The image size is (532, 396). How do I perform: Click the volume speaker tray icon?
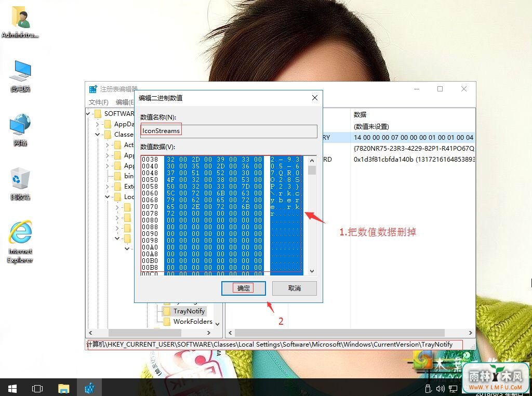click(x=441, y=389)
